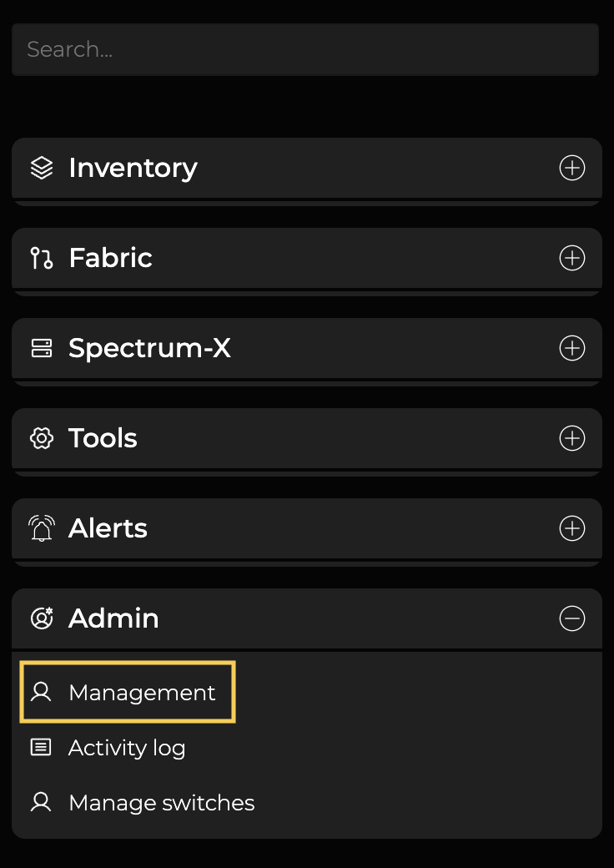Click the Alerts bell icon
The image size is (614, 868).
[x=42, y=528]
